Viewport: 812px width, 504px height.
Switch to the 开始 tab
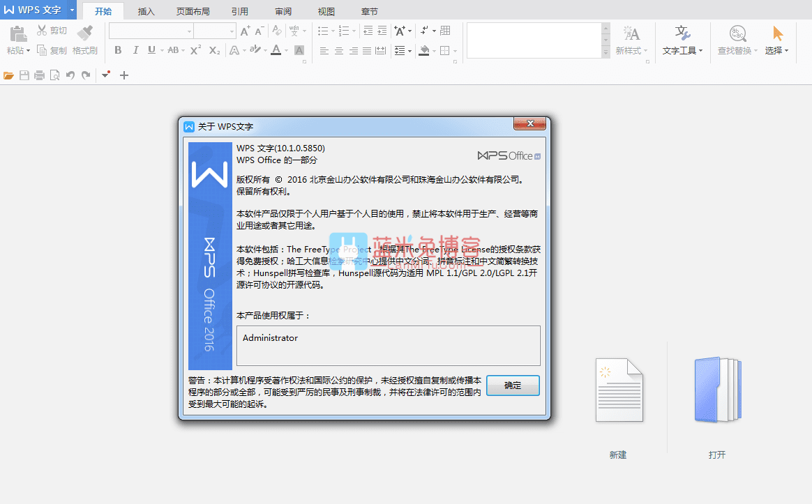point(103,11)
